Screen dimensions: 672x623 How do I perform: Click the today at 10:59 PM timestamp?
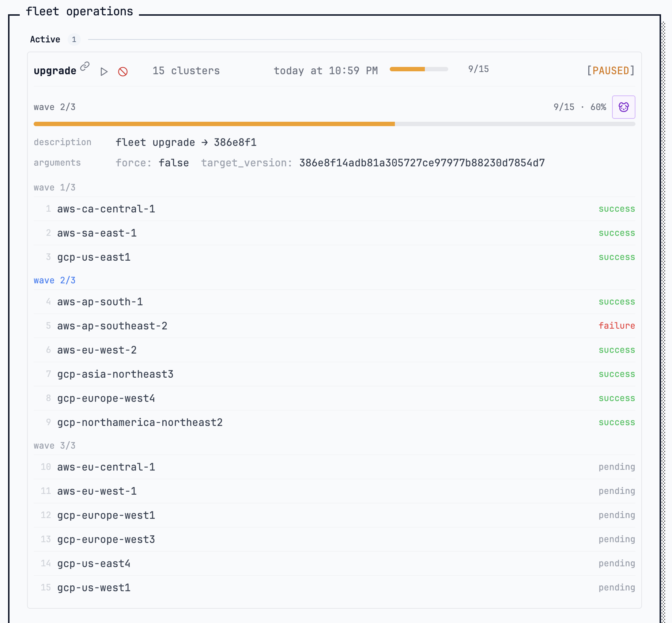pyautogui.click(x=326, y=71)
